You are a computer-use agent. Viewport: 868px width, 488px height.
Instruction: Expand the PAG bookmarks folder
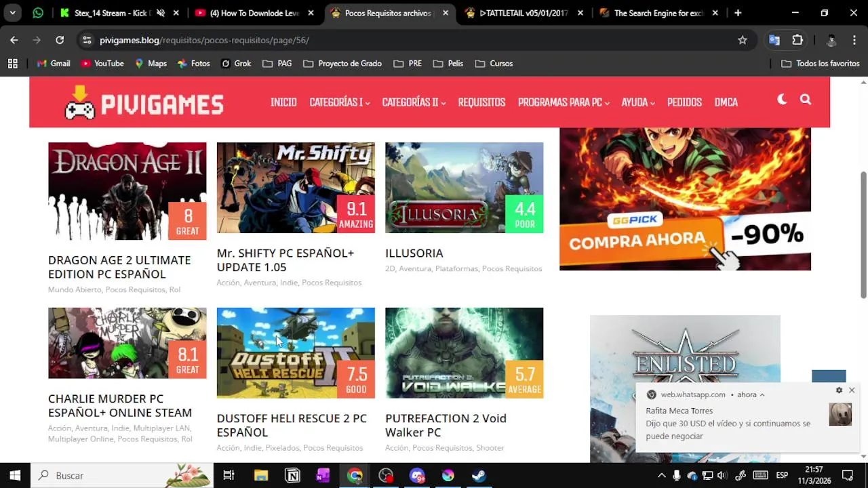[x=277, y=63]
